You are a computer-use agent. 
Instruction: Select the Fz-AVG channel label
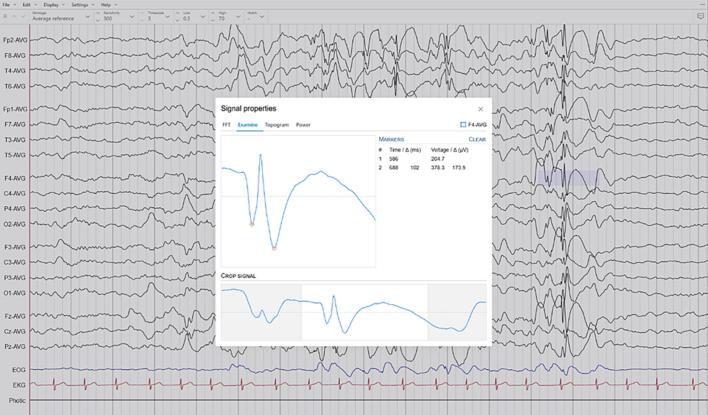click(x=15, y=316)
